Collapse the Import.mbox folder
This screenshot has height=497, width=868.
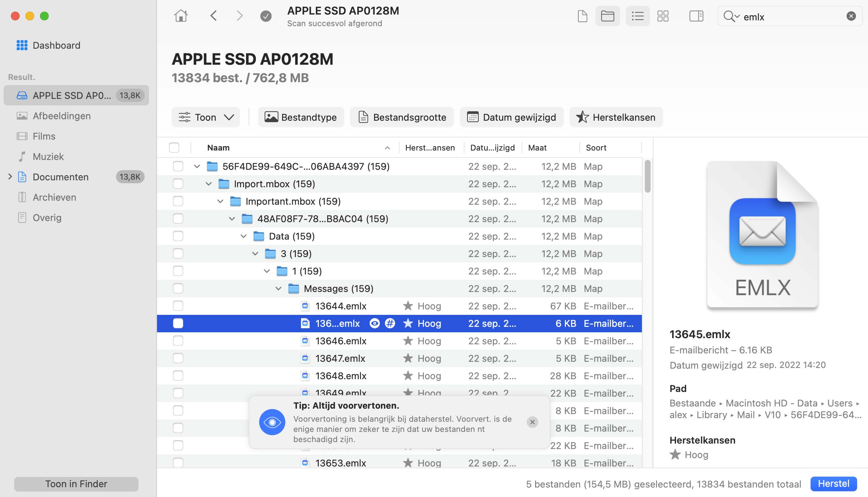(209, 184)
